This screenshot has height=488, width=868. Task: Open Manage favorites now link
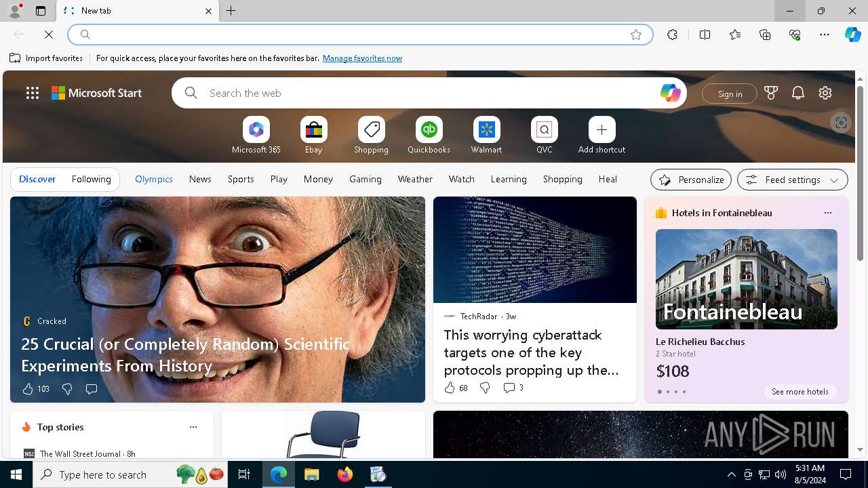point(362,58)
